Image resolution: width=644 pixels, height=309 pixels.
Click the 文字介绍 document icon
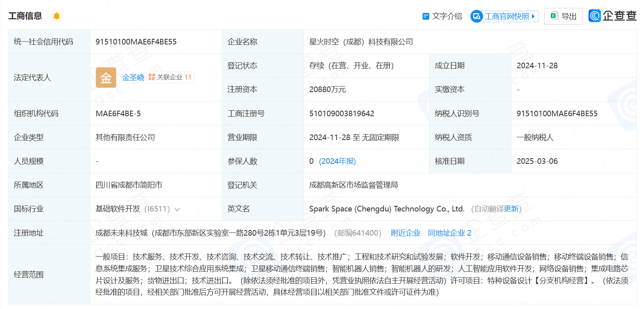coord(426,16)
